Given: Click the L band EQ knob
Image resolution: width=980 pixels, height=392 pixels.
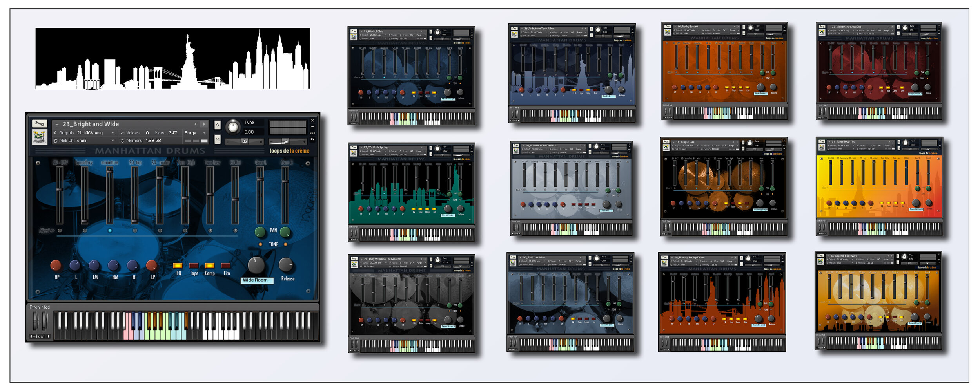Looking at the screenshot, I should click(75, 266).
